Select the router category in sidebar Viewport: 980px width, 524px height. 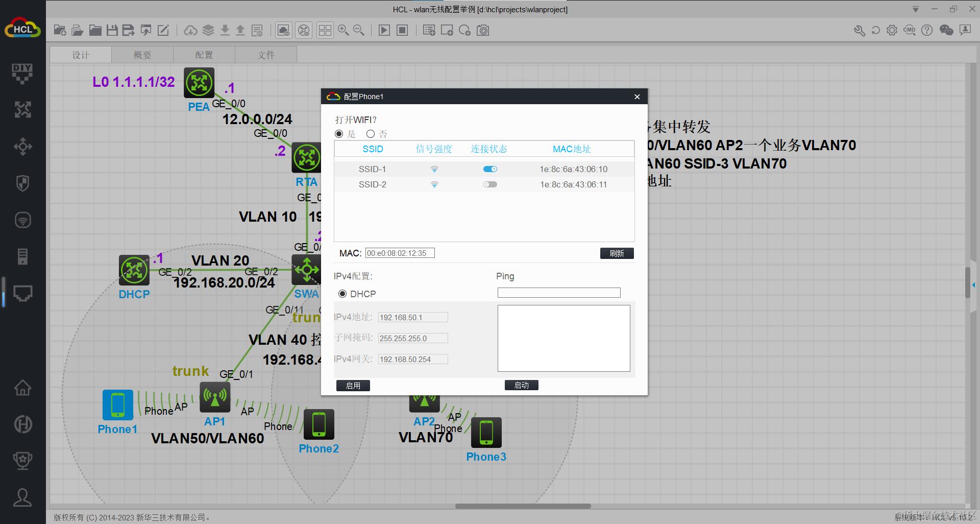point(22,109)
